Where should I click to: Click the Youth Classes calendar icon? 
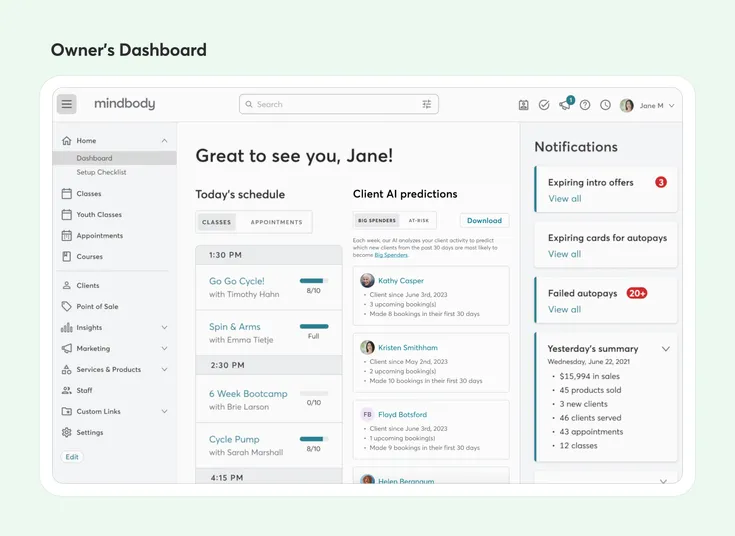click(67, 215)
